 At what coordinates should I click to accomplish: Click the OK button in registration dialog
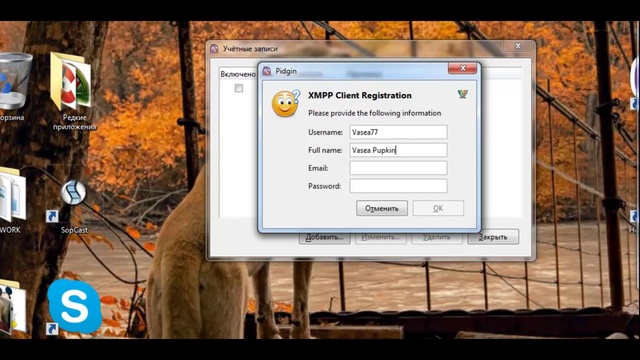(x=438, y=208)
